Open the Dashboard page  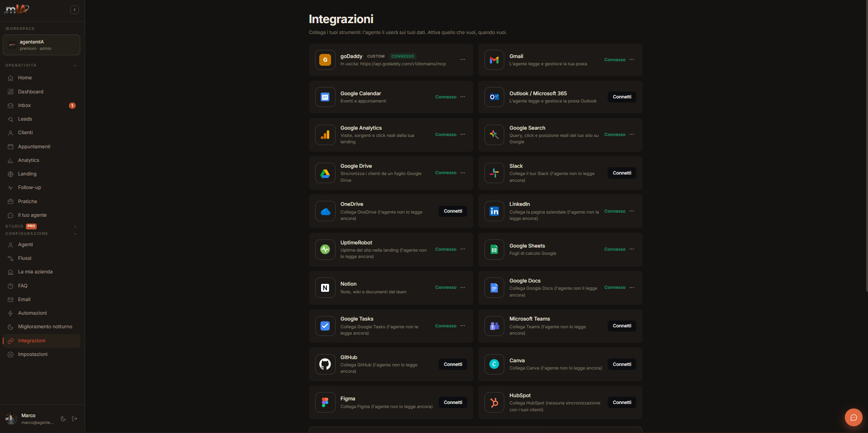coord(41,92)
